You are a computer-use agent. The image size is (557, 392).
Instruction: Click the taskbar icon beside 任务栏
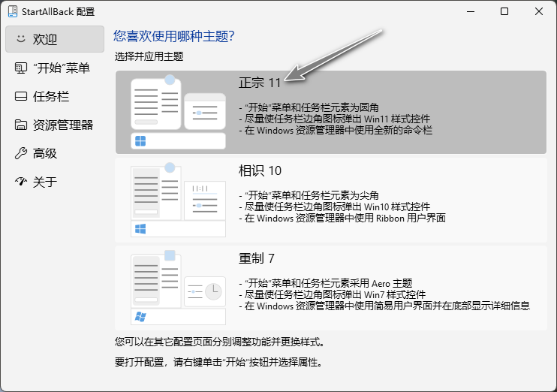click(x=20, y=96)
